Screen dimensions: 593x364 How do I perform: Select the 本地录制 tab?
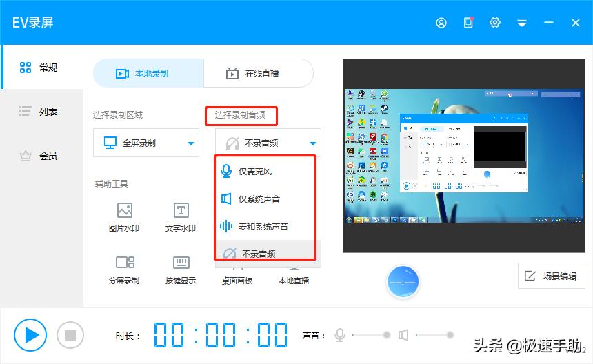point(148,73)
